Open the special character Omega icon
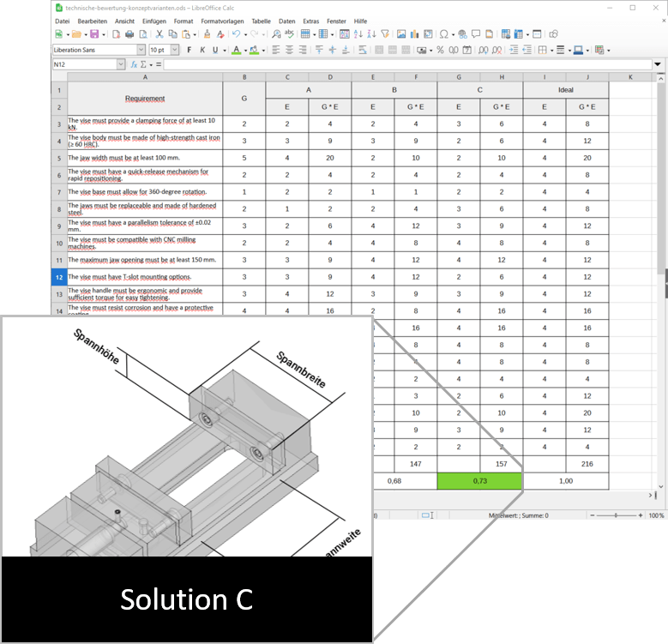The image size is (668, 644). coord(443,34)
